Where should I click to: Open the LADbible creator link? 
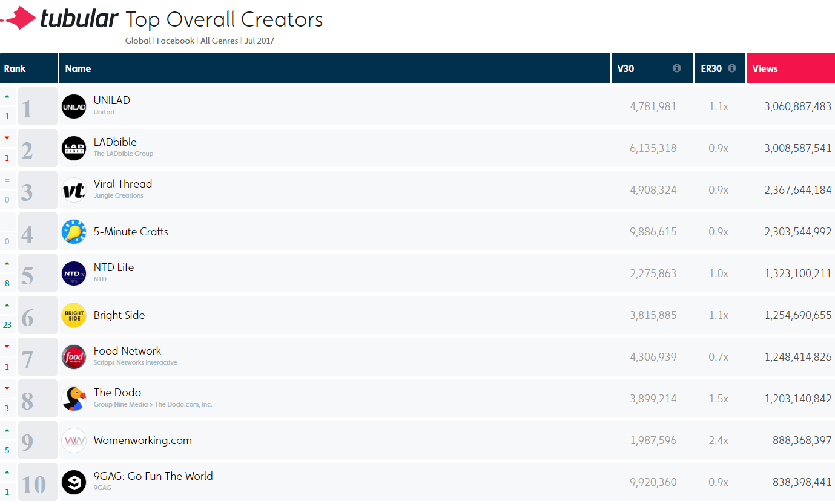(115, 142)
